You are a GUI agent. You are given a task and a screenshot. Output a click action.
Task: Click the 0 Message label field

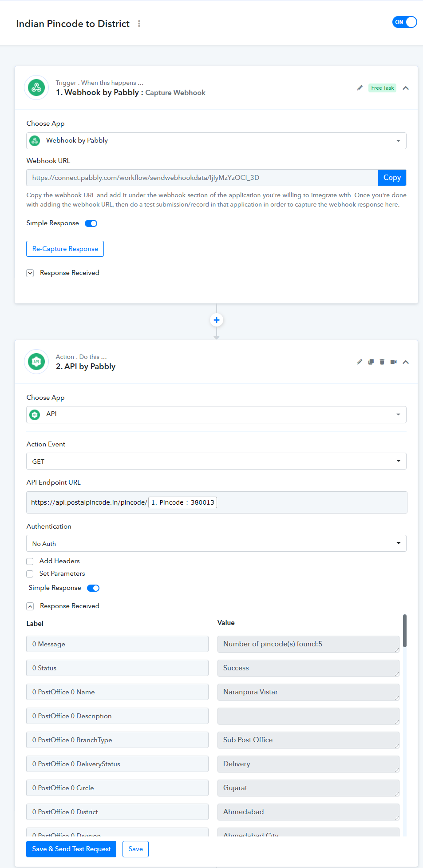[x=117, y=644]
